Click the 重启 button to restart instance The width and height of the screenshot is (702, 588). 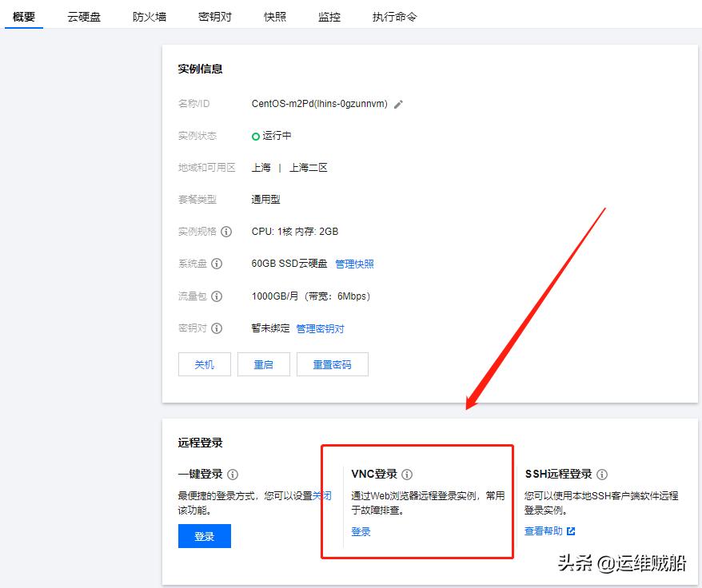click(x=263, y=364)
